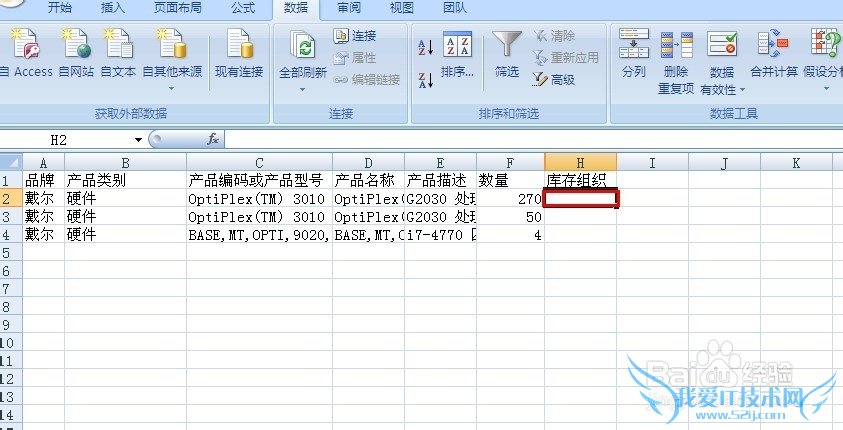Sort descending Z to A icon
The image size is (843, 430).
point(426,80)
